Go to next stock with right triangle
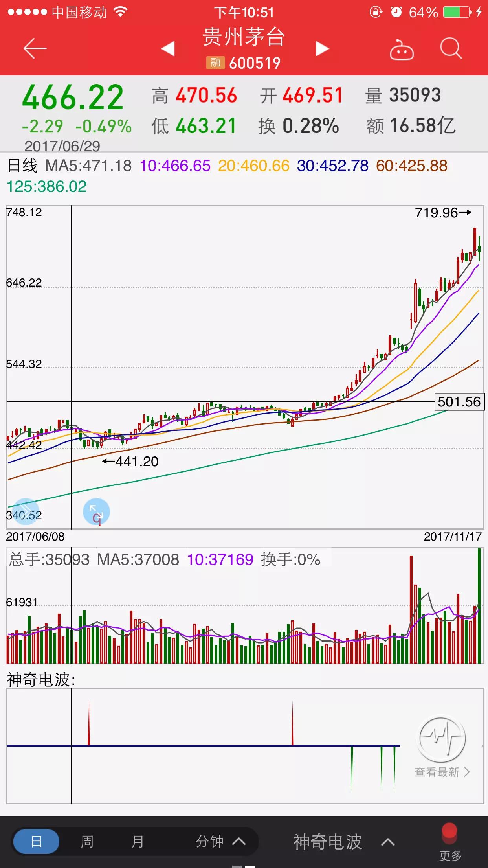488x868 pixels. click(322, 49)
